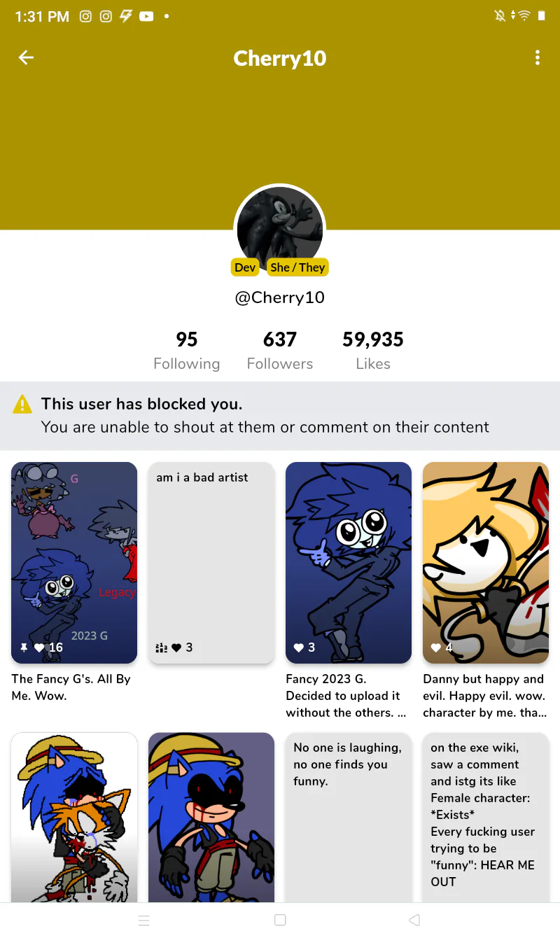Tap the Dev badge
Image resolution: width=560 pixels, height=938 pixels.
point(245,267)
